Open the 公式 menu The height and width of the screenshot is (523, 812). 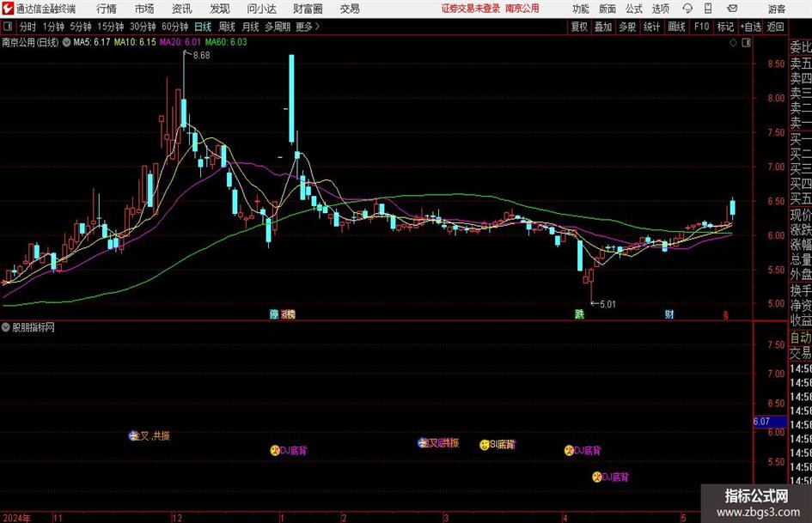(x=633, y=9)
